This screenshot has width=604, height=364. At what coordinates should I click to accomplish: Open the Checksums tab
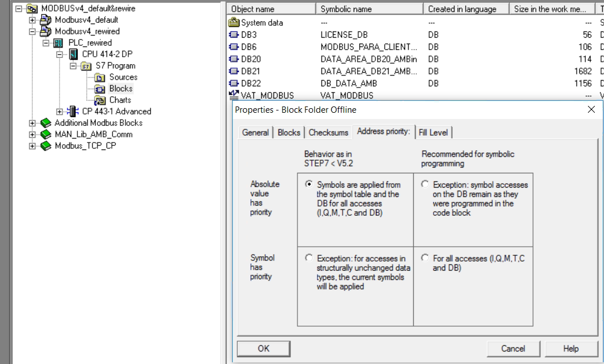[328, 132]
